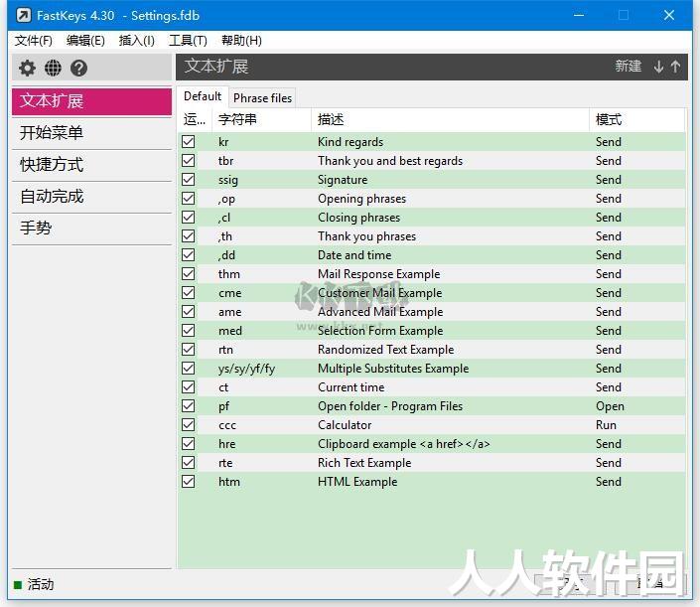Toggle the htm HTML Example checkbox

pos(189,482)
